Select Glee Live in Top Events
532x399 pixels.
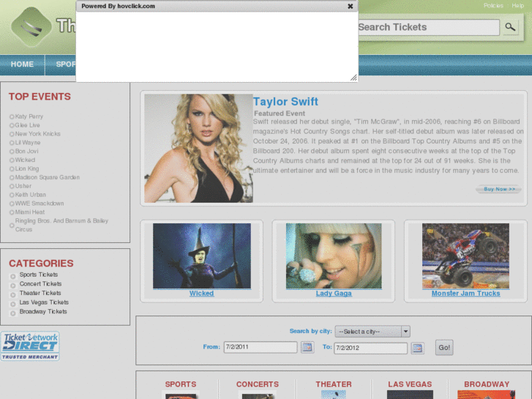27,125
